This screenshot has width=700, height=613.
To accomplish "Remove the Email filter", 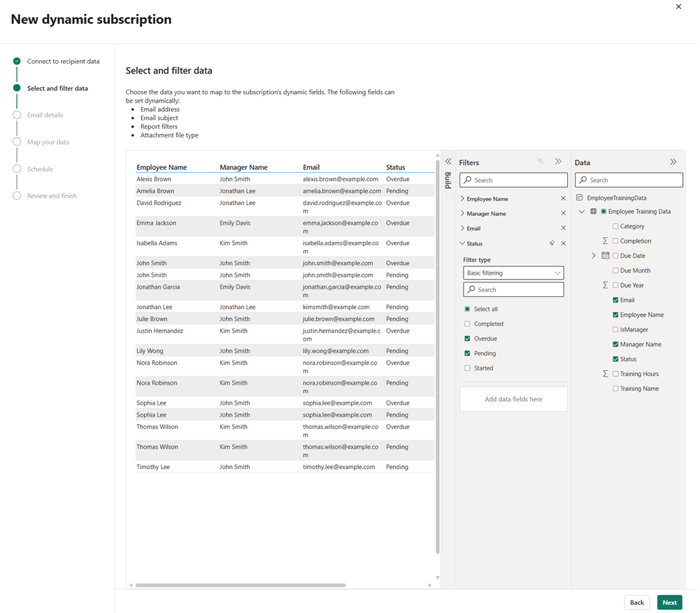I will (564, 228).
